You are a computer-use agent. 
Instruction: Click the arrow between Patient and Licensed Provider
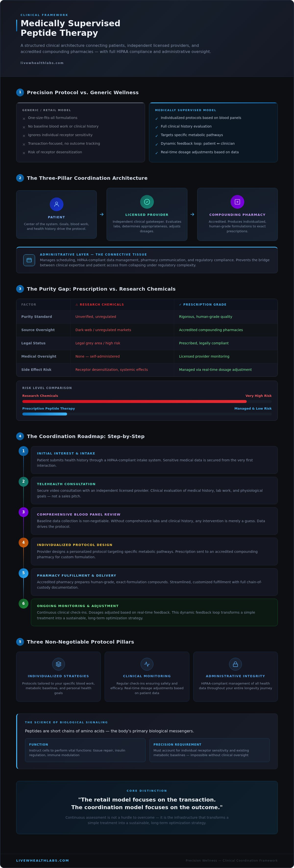coord(102,214)
